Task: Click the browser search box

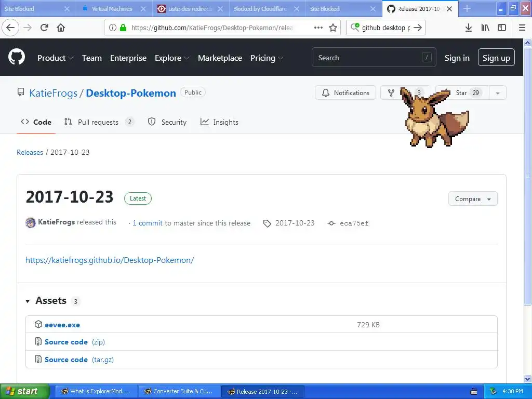Action: [385, 28]
